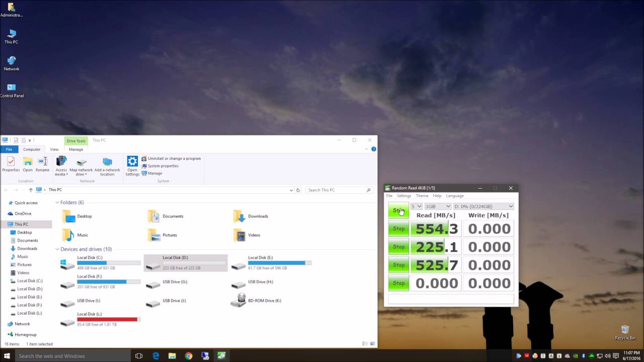Select Local Disk (F:) drive
The width and height of the screenshot is (644, 362).
(x=101, y=282)
